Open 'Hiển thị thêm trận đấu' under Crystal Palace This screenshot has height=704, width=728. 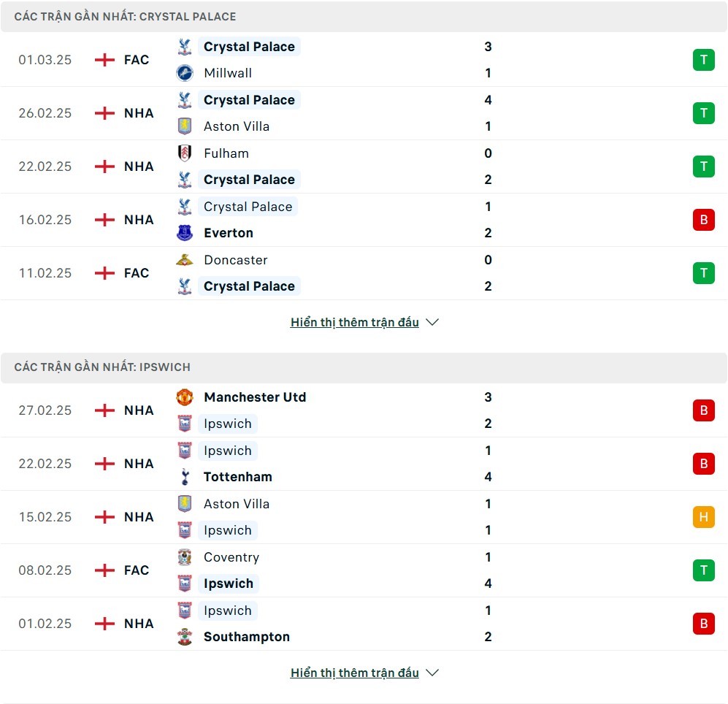pos(354,322)
